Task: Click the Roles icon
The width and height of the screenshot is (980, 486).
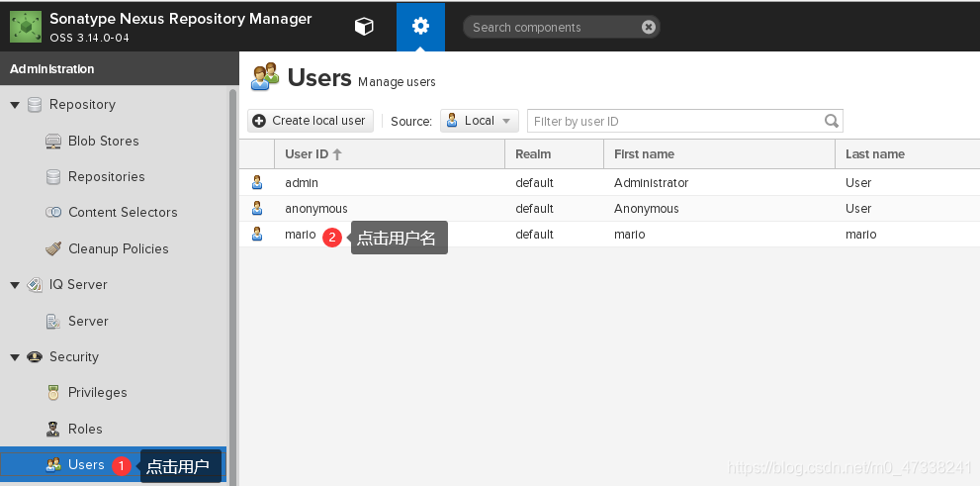Action: click(x=53, y=429)
